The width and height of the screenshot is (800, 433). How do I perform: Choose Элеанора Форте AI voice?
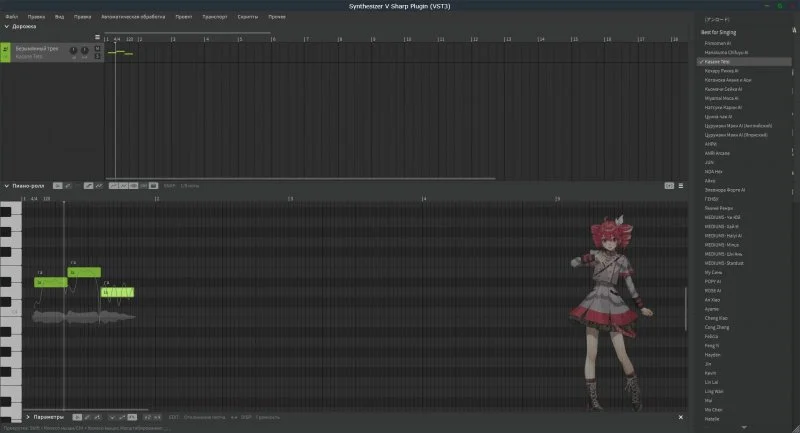pyautogui.click(x=725, y=190)
